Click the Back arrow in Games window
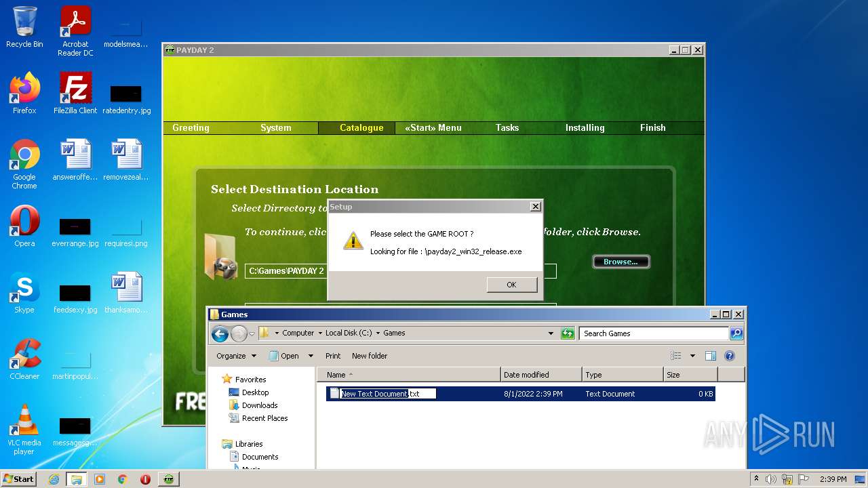 (220, 333)
